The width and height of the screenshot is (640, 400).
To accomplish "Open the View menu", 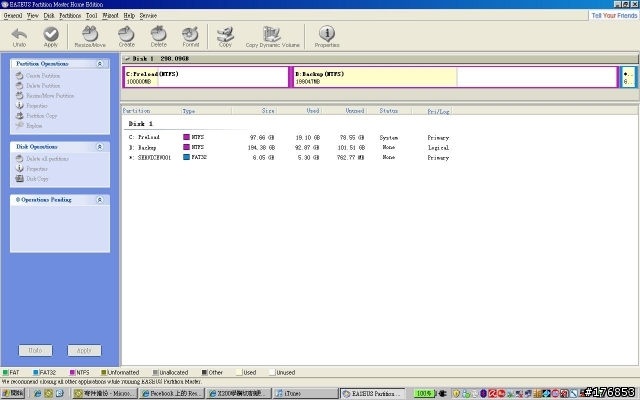I will click(x=33, y=16).
